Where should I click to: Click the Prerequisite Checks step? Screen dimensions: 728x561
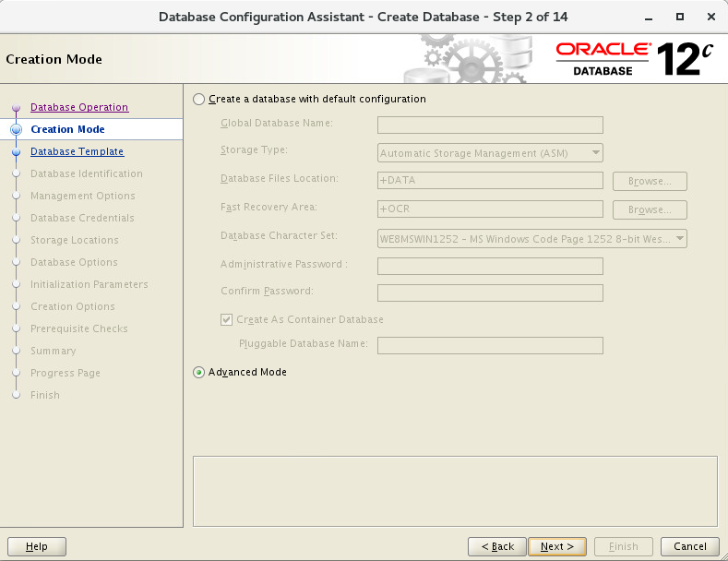pos(79,328)
